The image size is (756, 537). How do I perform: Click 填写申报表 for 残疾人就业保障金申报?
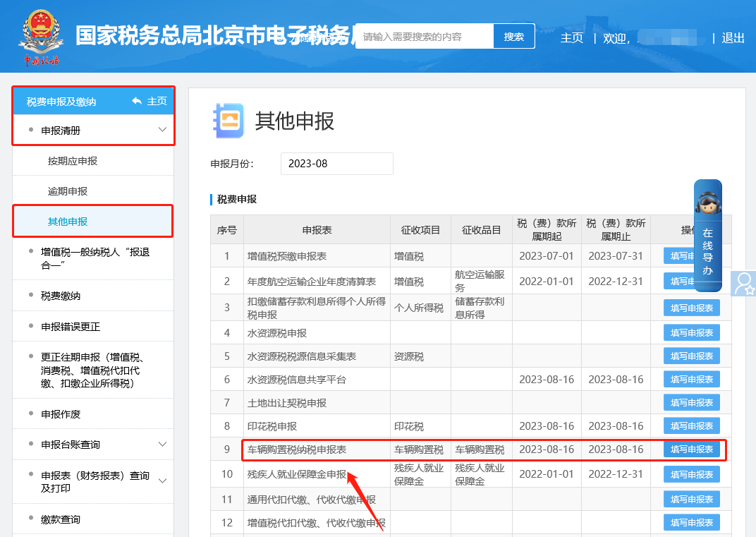(x=691, y=474)
